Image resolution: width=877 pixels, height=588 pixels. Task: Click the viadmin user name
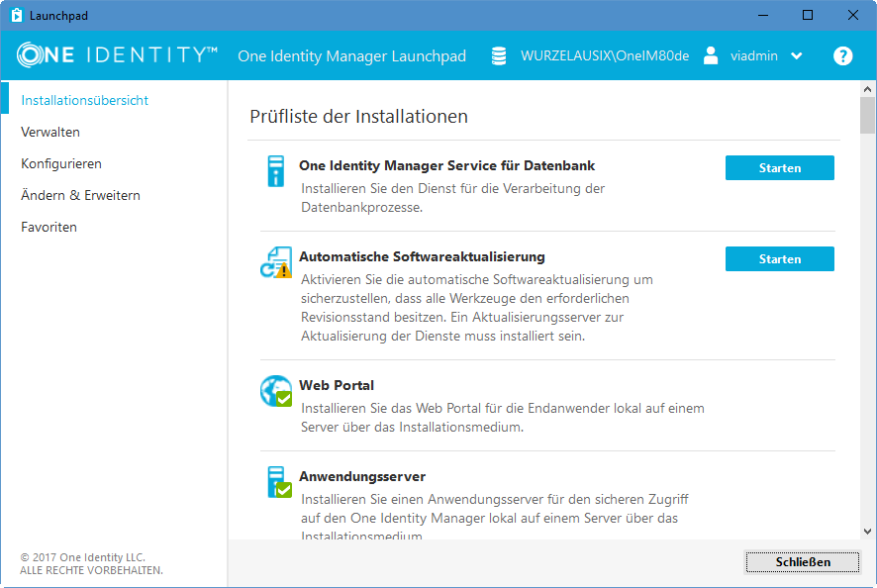[754, 56]
